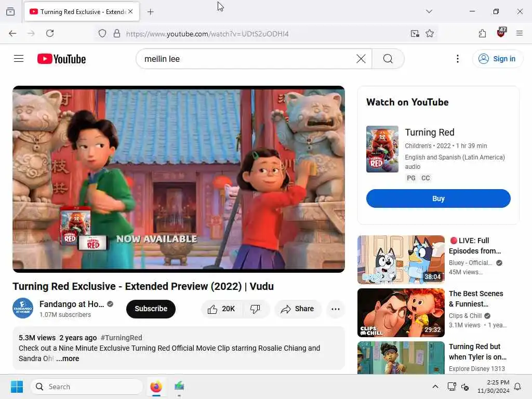This screenshot has width=532, height=399.
Task: Open more actions ellipsis under video
Action: (335, 309)
